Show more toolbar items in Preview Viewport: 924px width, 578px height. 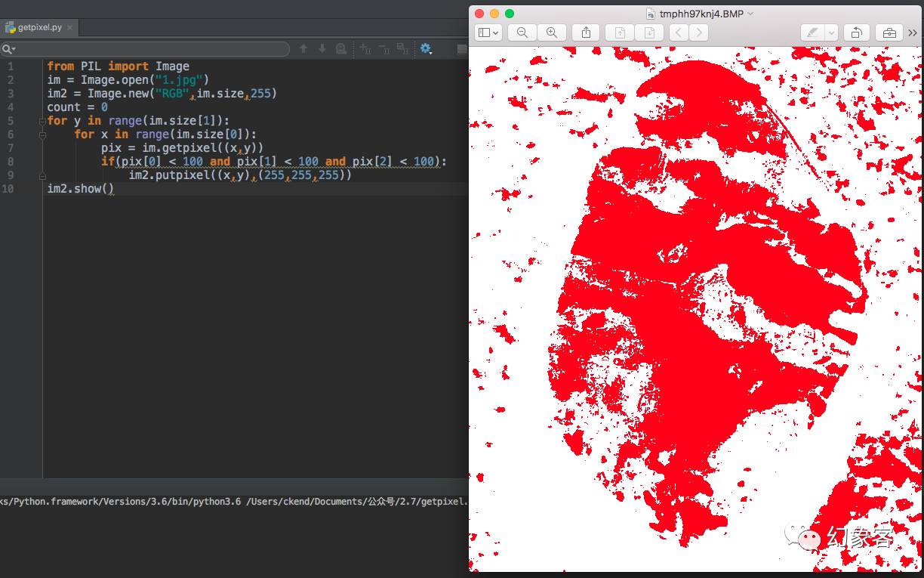coord(912,32)
